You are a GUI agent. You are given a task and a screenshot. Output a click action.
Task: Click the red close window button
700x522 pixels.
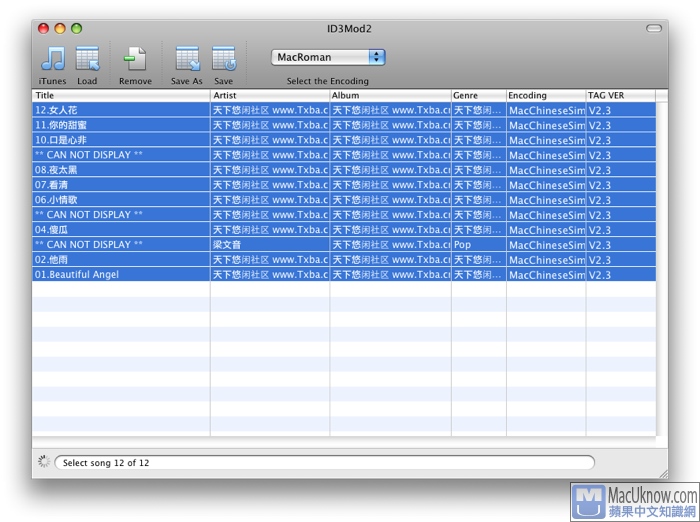43,29
